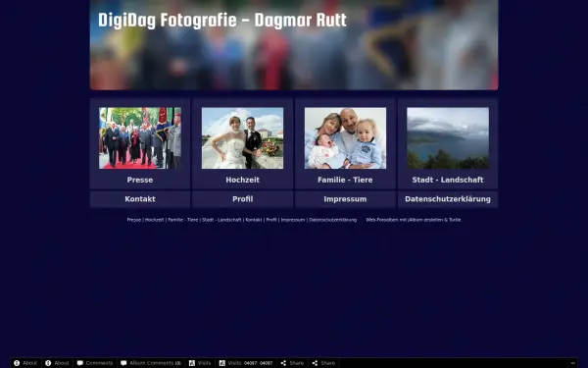Click the DigiDag Fotografie header title
Viewport: 588px width, 368px height.
[222, 21]
